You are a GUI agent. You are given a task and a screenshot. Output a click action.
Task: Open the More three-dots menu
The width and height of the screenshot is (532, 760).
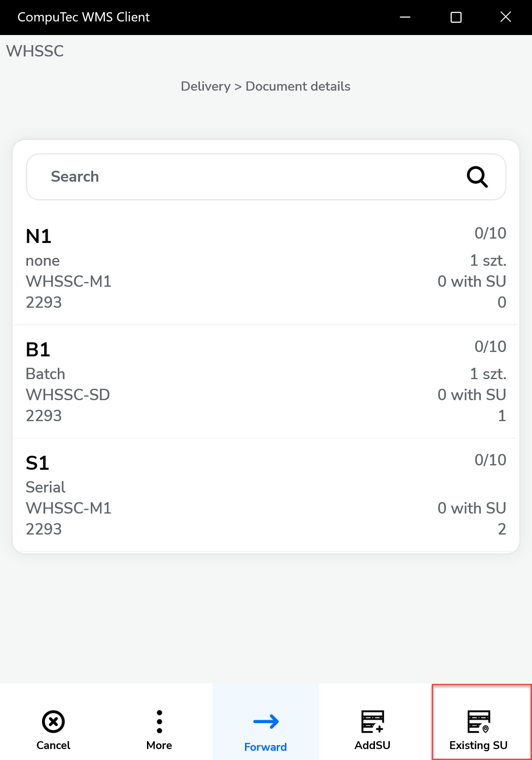[159, 721]
